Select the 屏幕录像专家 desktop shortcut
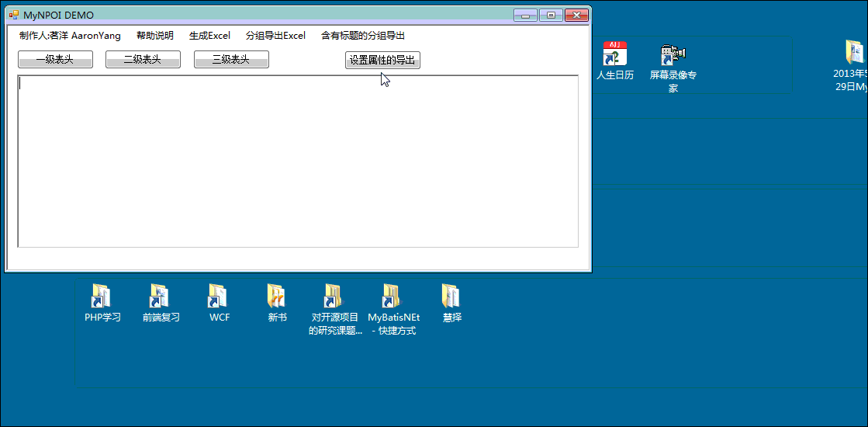This screenshot has height=427, width=868. tap(673, 68)
